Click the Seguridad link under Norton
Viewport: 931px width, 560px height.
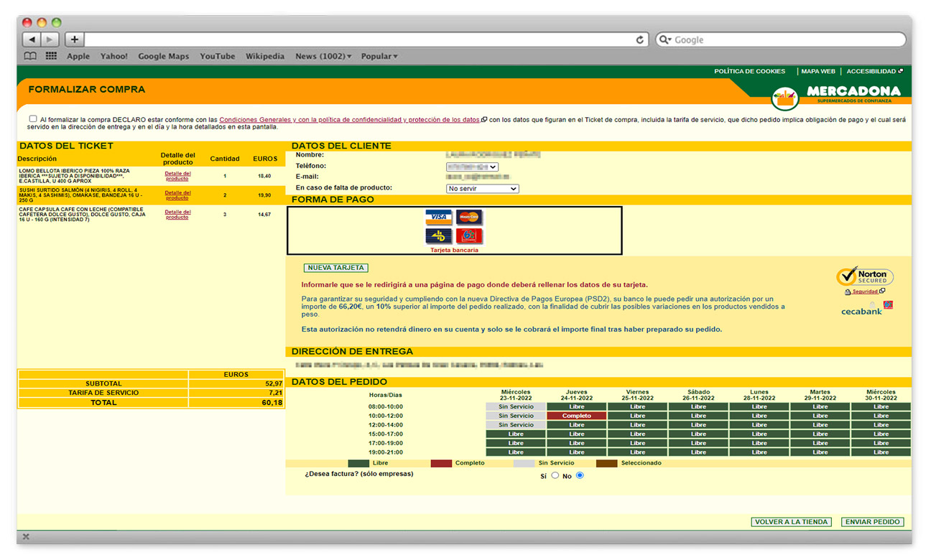[865, 291]
